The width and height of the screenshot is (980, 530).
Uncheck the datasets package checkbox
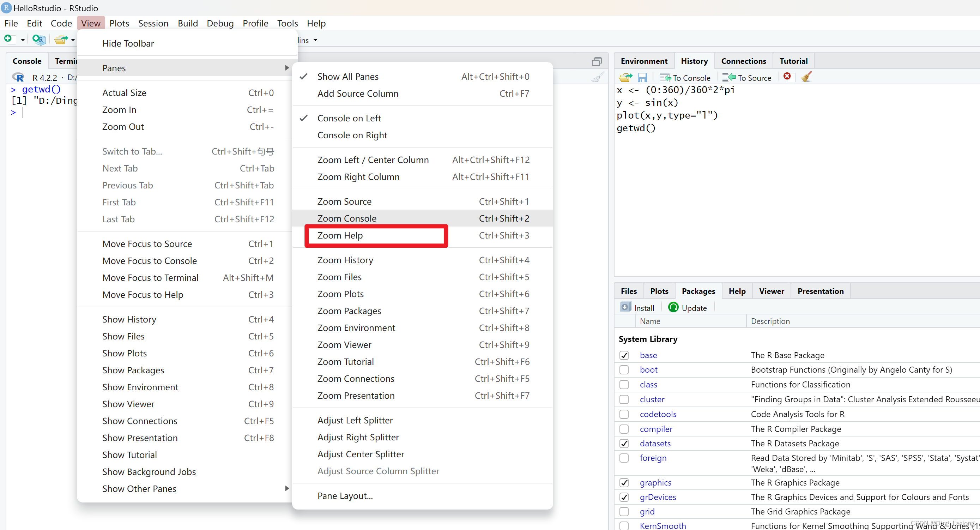tap(624, 444)
